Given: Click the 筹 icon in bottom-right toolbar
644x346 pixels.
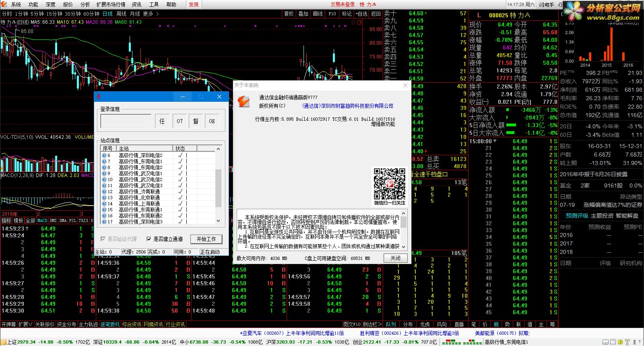Looking at the screenshot, I should [x=552, y=324].
